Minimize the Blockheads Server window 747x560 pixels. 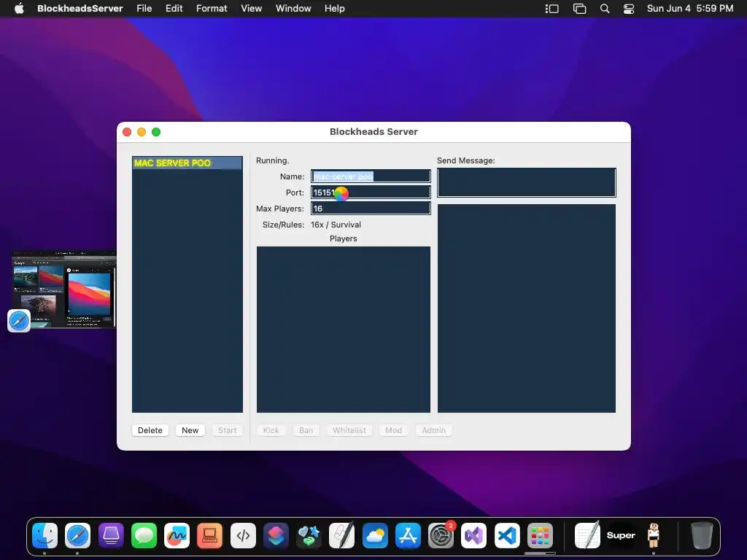[x=142, y=132]
